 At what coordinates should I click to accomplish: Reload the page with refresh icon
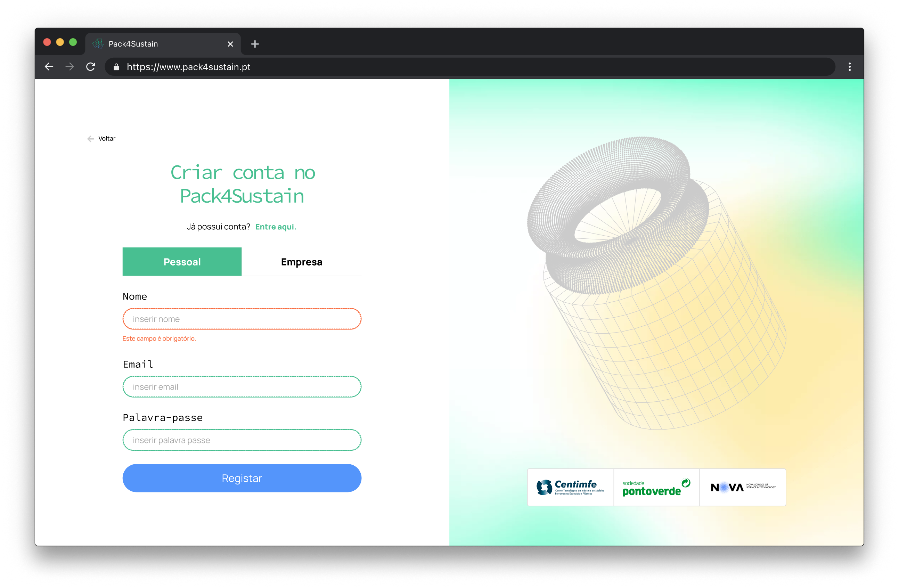(x=91, y=67)
